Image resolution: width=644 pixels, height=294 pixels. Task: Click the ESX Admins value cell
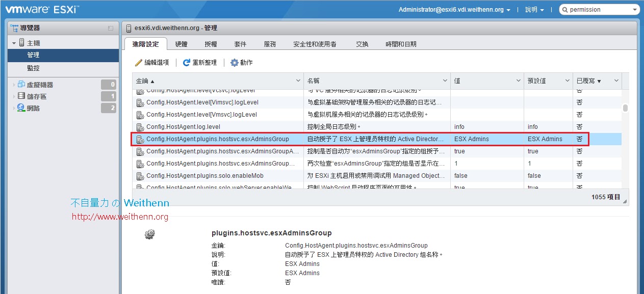pyautogui.click(x=471, y=139)
